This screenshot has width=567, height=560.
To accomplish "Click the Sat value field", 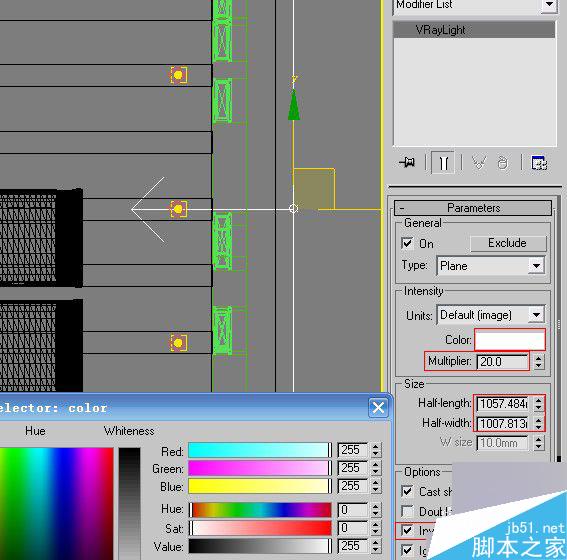I will point(353,528).
